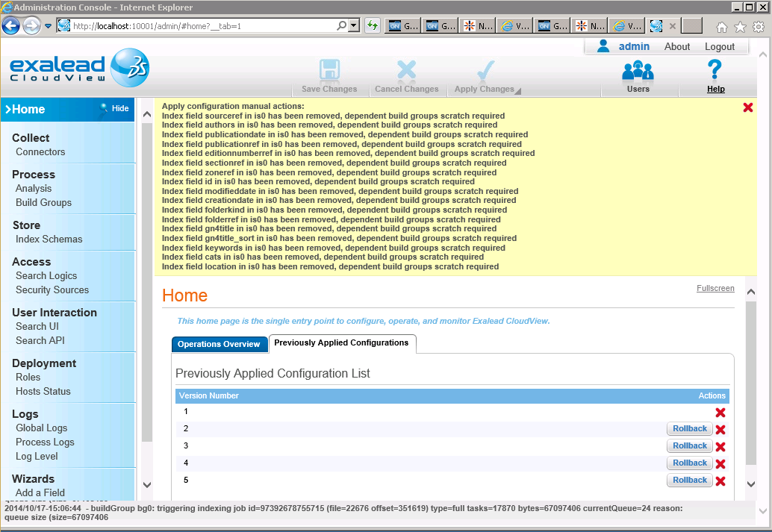Open Help via the question mark icon

click(715, 69)
